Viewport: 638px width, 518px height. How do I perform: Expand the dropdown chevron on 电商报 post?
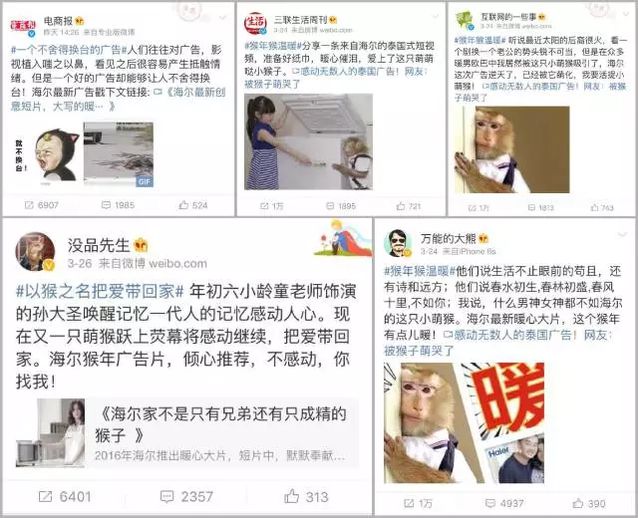[x=223, y=17]
